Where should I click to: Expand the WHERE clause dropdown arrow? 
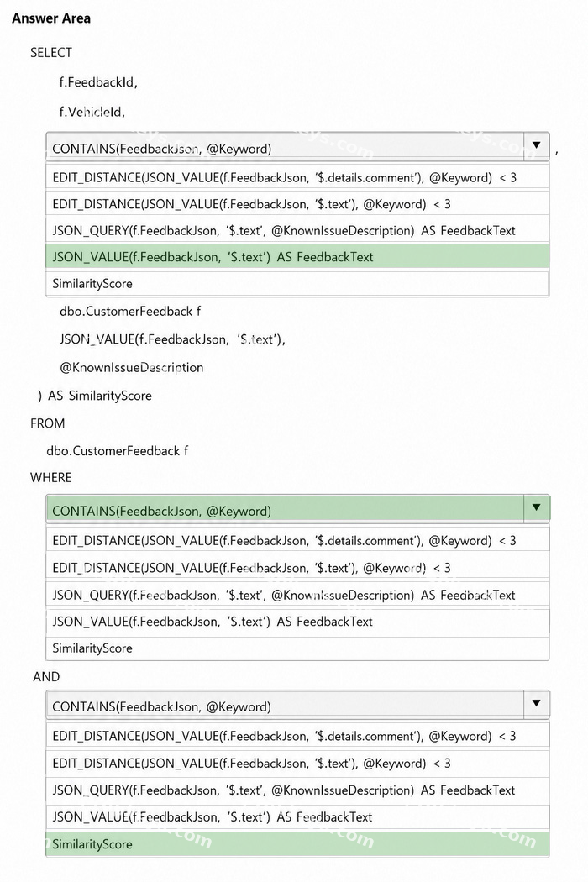point(536,508)
